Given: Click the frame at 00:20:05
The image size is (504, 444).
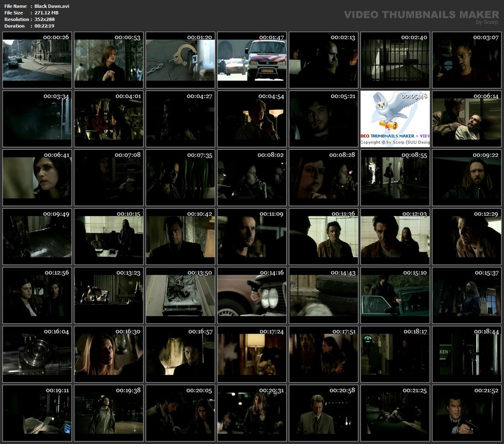Looking at the screenshot, I should pyautogui.click(x=180, y=413).
